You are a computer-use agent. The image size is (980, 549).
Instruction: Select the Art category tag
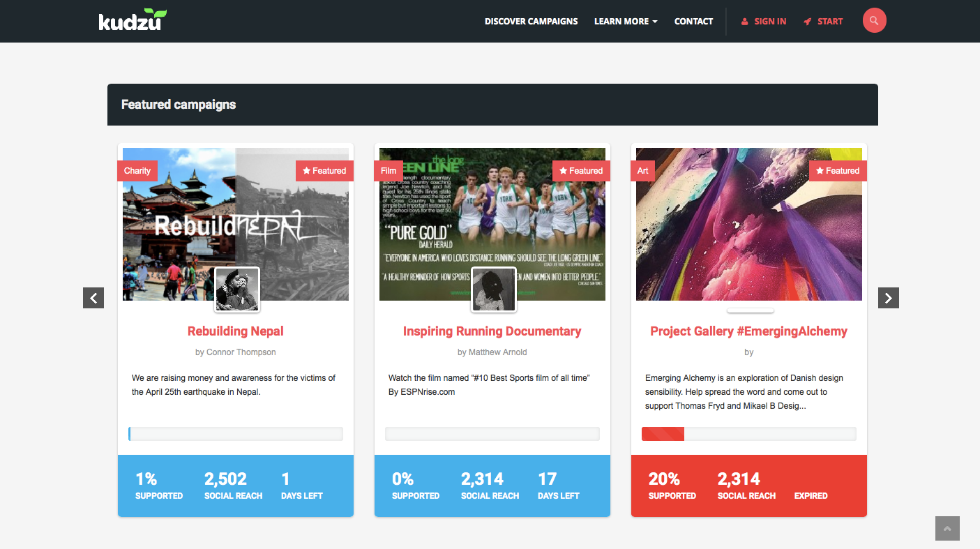[643, 171]
